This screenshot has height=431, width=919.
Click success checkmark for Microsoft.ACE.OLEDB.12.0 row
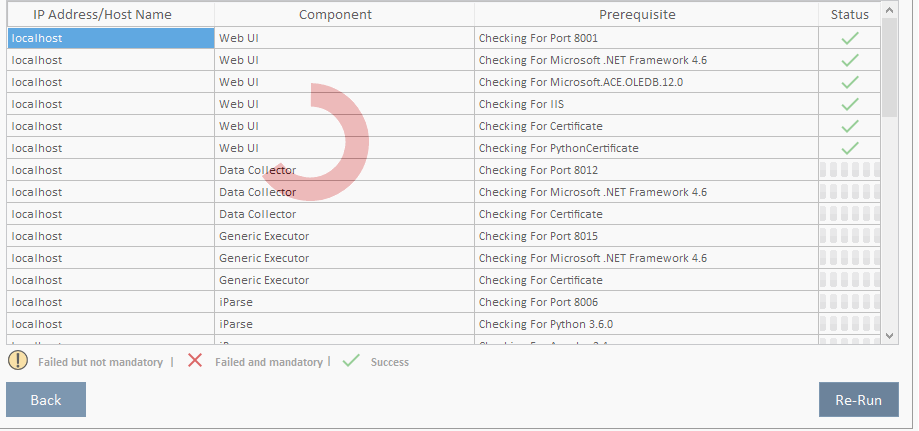point(850,82)
